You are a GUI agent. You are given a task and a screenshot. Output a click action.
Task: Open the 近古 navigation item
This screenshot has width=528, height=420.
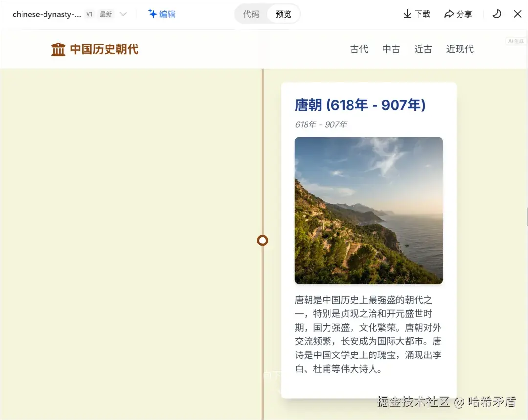423,49
